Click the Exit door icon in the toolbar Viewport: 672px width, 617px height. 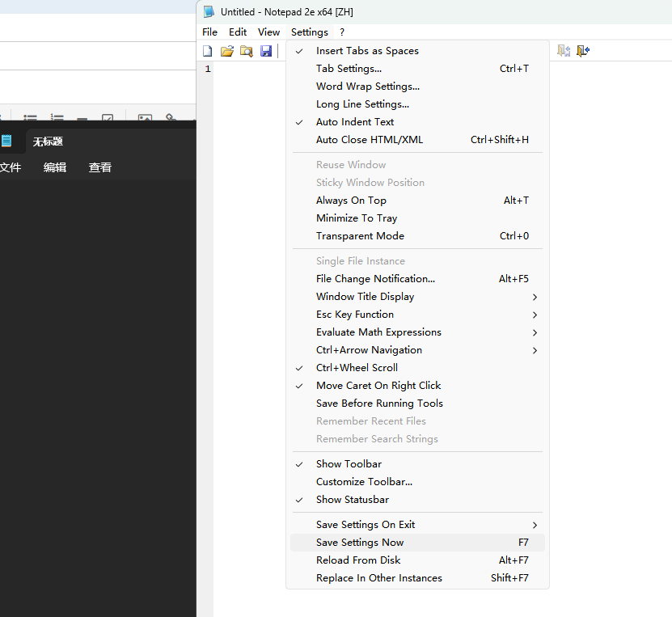[x=583, y=51]
